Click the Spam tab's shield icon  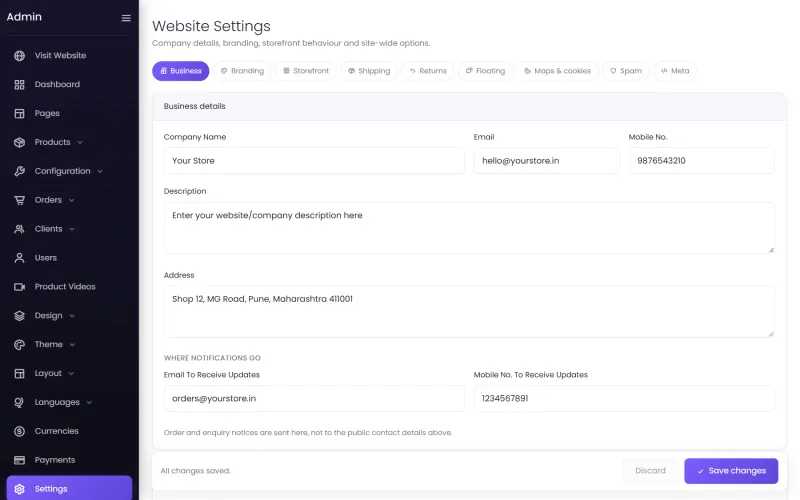pyautogui.click(x=613, y=71)
